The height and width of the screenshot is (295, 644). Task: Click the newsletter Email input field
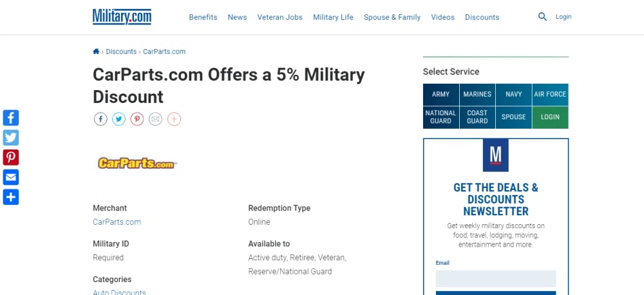click(x=496, y=278)
